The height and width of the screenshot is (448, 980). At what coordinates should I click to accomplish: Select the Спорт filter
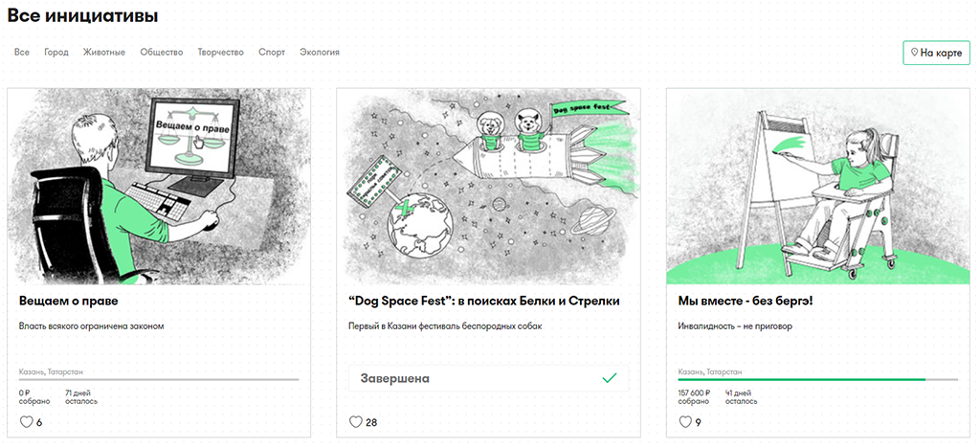click(271, 52)
